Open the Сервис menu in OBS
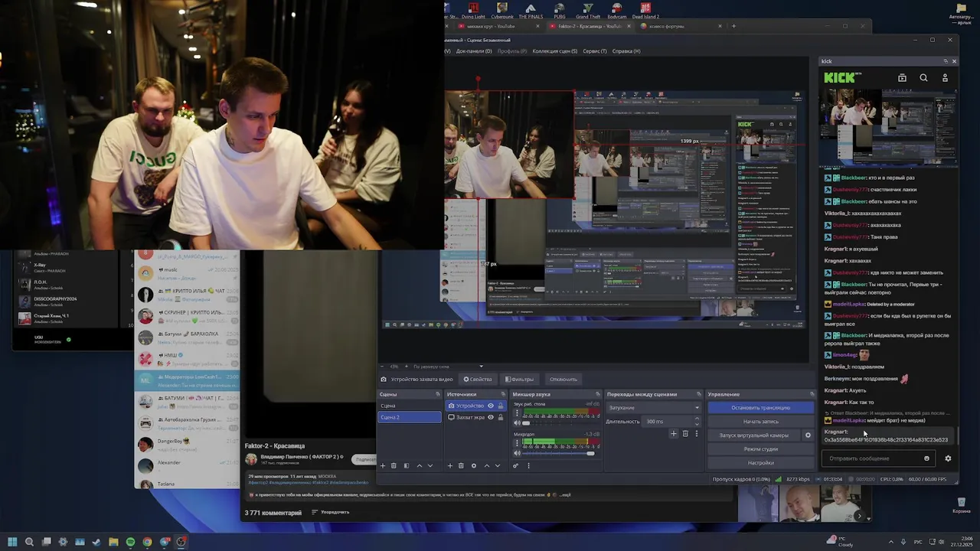980x551 pixels. pyautogui.click(x=595, y=51)
